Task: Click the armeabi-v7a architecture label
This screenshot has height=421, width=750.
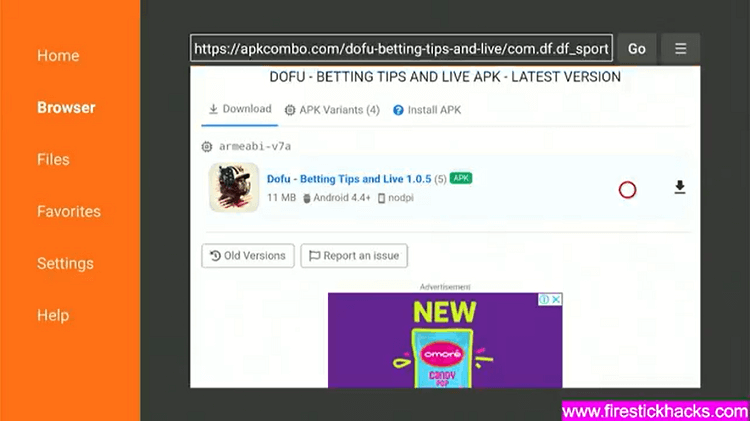Action: coord(255,146)
